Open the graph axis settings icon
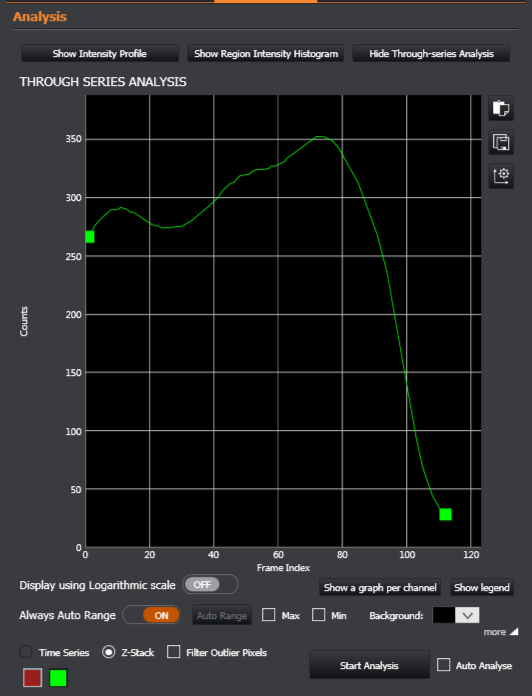 point(501,176)
